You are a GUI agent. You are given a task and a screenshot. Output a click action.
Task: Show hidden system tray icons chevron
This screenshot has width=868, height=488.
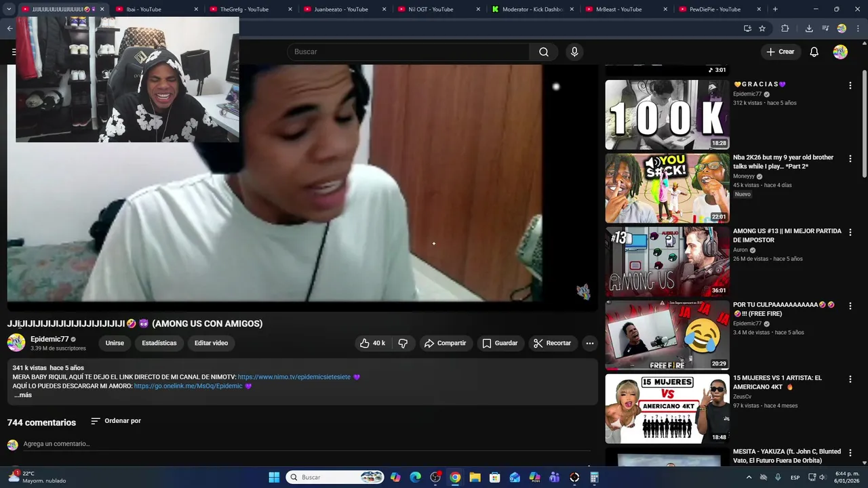click(749, 477)
